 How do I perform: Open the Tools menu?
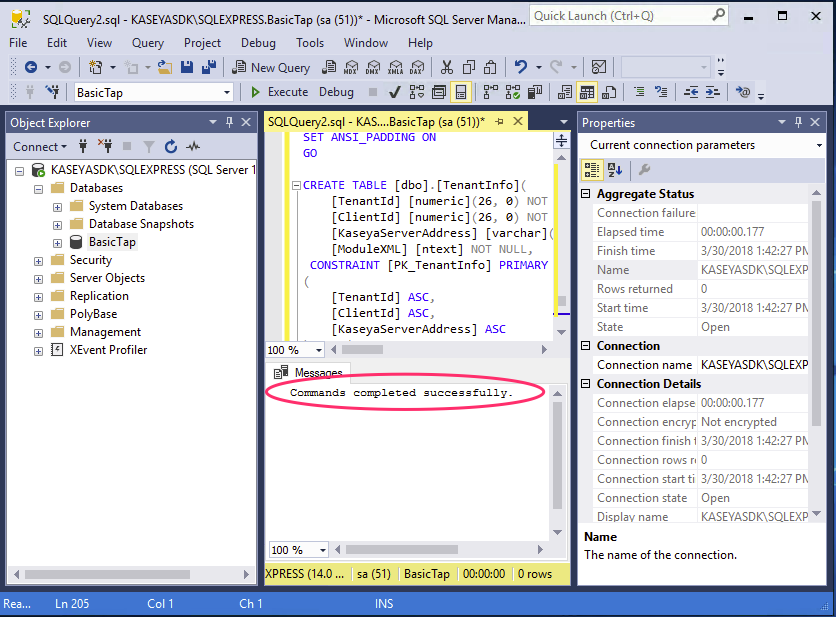[310, 43]
